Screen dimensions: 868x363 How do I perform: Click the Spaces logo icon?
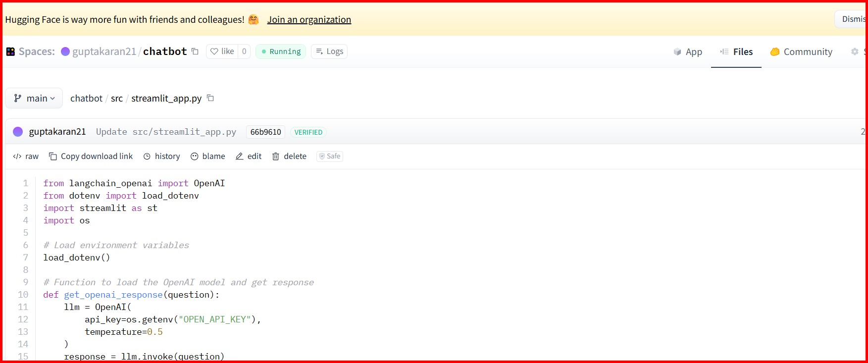[10, 52]
